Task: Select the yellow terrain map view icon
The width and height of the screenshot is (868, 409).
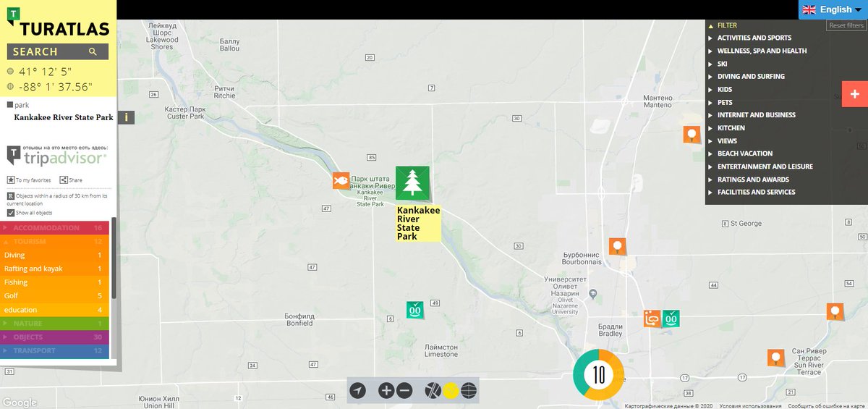Action: click(x=451, y=391)
